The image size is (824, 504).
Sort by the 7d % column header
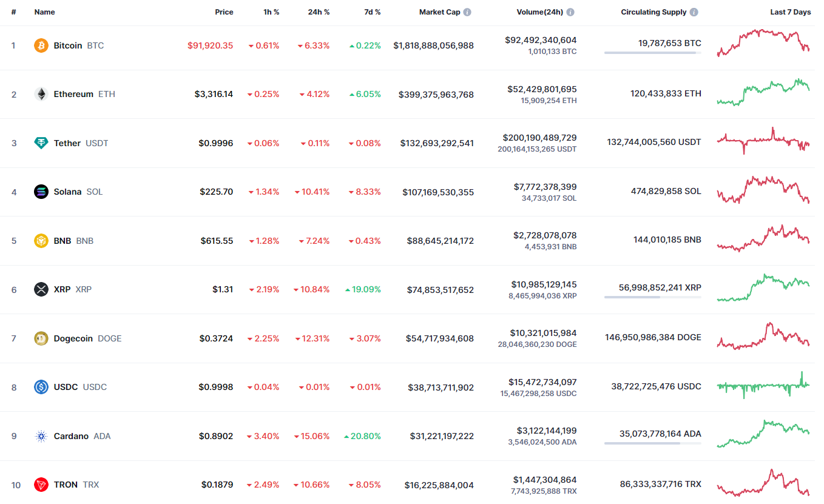(371, 12)
